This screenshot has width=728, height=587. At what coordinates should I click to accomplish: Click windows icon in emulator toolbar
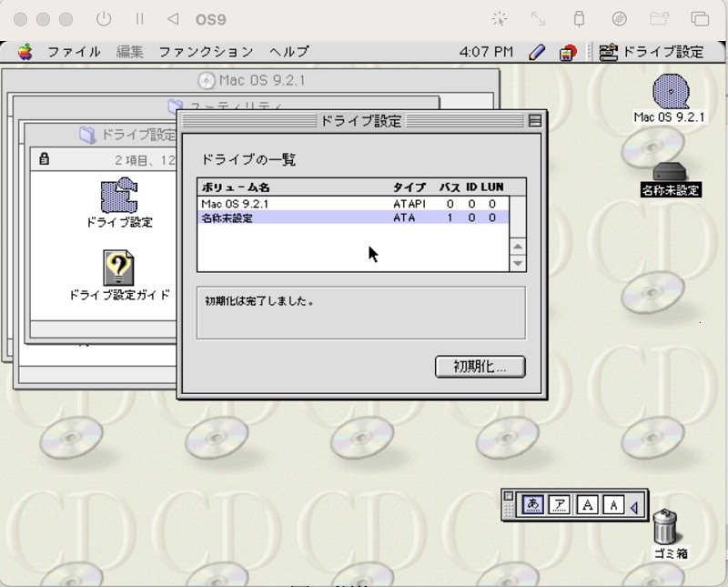point(700,19)
